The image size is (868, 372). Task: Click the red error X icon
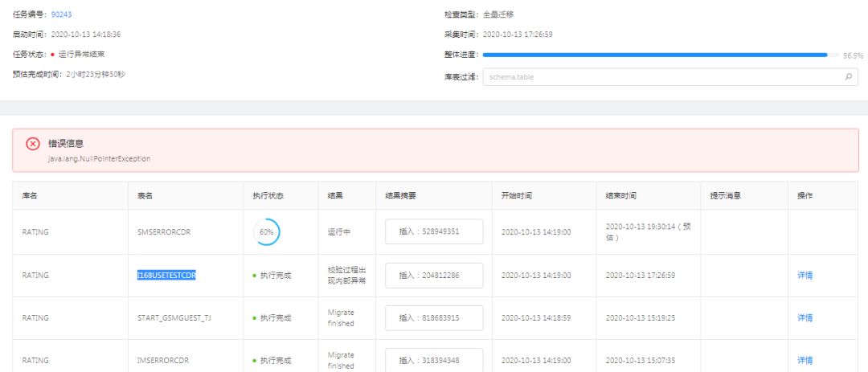pyautogui.click(x=33, y=144)
